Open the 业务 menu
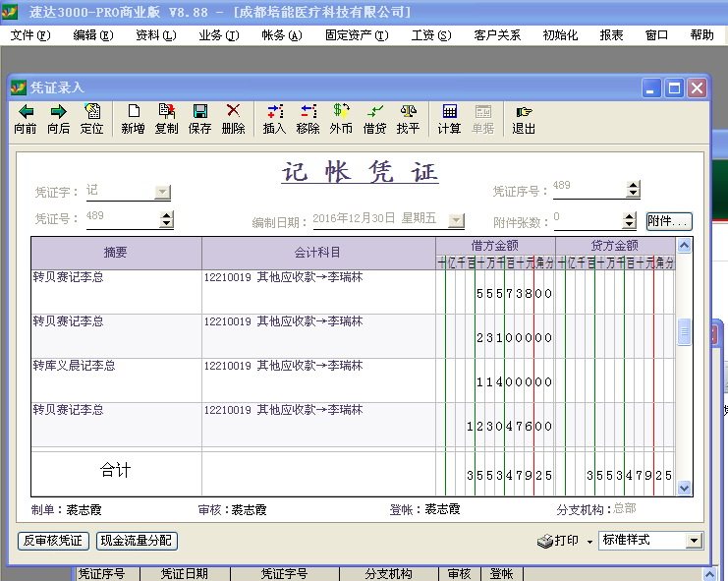Image resolution: width=728 pixels, height=581 pixels. (218, 35)
